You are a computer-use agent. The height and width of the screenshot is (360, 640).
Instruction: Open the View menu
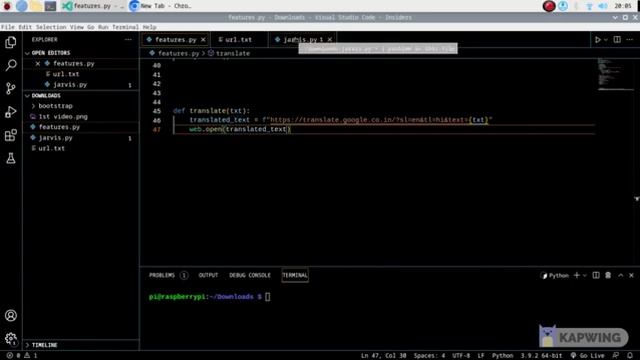pos(76,27)
